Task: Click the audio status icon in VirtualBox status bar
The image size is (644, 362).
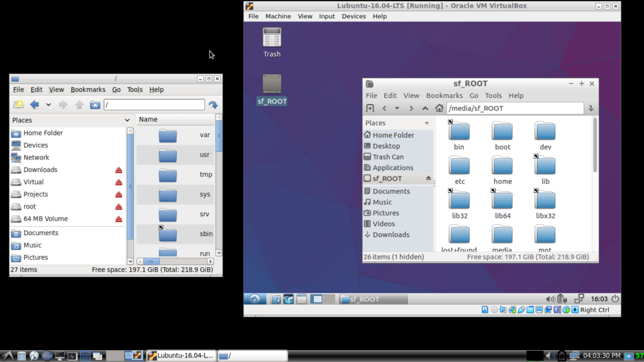Action: click(x=503, y=309)
